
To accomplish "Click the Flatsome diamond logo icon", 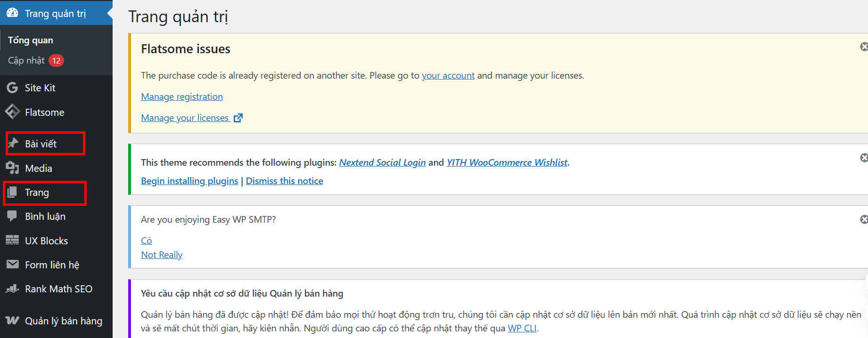I will 12,112.
